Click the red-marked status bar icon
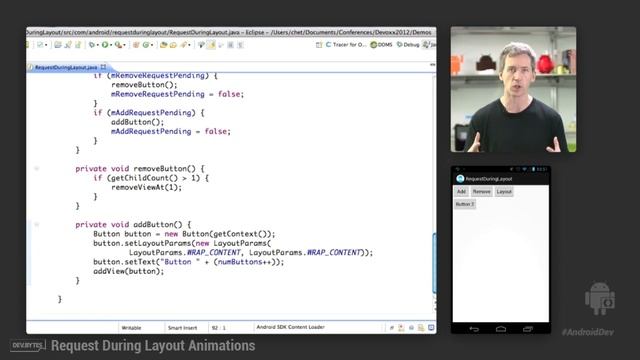The height and width of the screenshot is (360, 640). [x=401, y=328]
